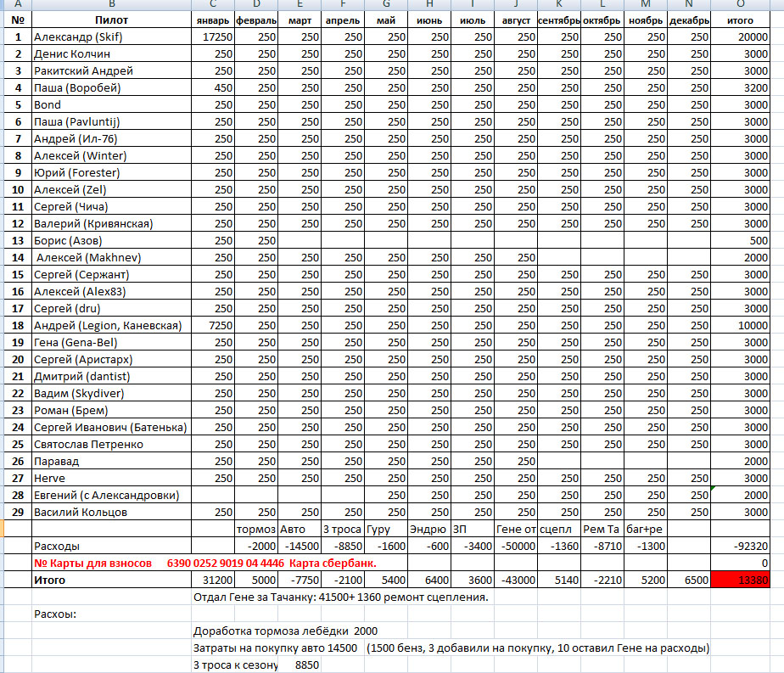
Task: Click the декабрь header cell
Action: pyautogui.click(x=689, y=20)
